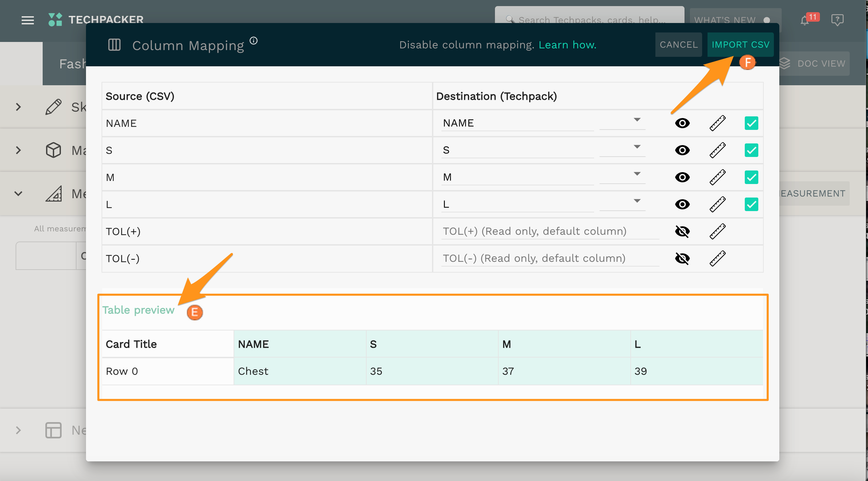Click the search magnifier icon

[x=510, y=20]
